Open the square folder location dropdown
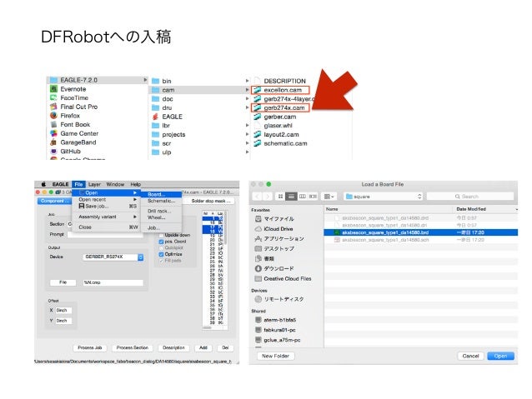This screenshot has height=399, width=532. tap(384, 197)
